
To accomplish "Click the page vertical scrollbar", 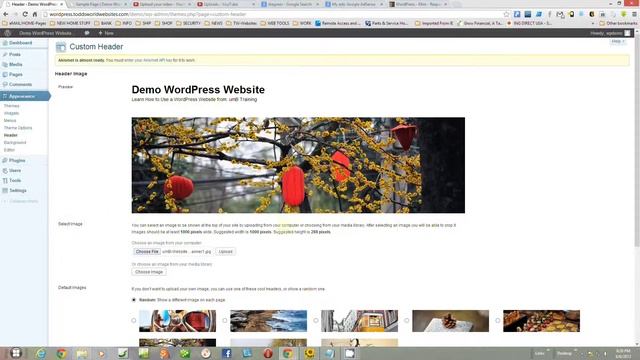I will click(637, 143).
